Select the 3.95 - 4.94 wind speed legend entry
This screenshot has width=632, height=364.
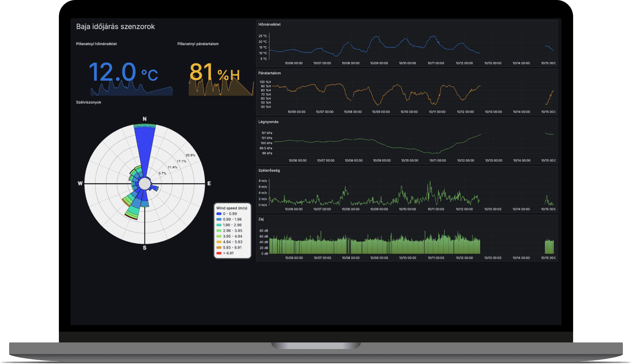(229, 236)
